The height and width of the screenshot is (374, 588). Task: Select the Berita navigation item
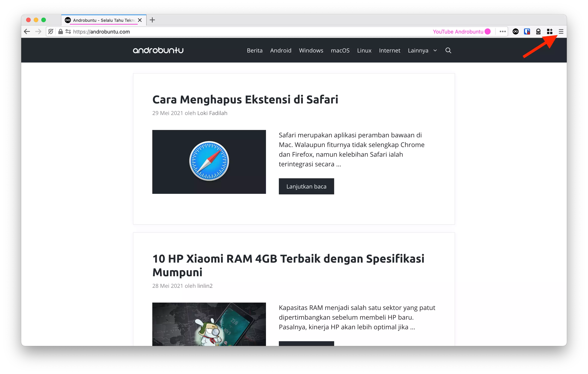[255, 50]
